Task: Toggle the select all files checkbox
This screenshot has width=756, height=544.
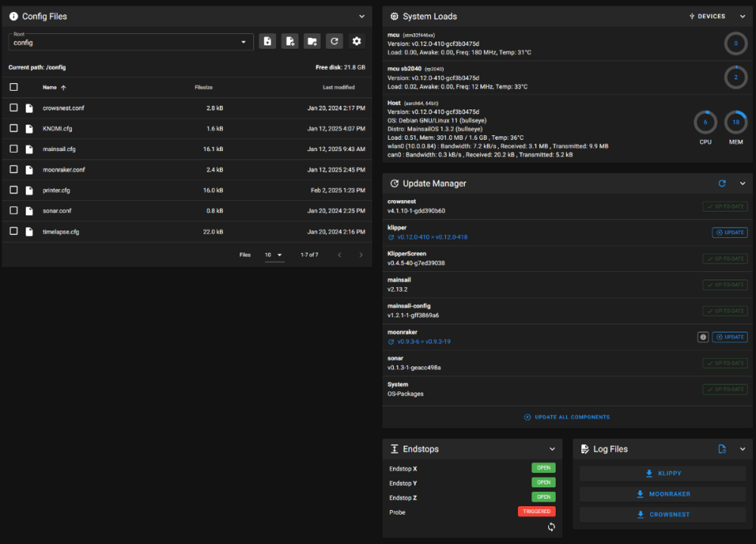Action: [x=14, y=87]
